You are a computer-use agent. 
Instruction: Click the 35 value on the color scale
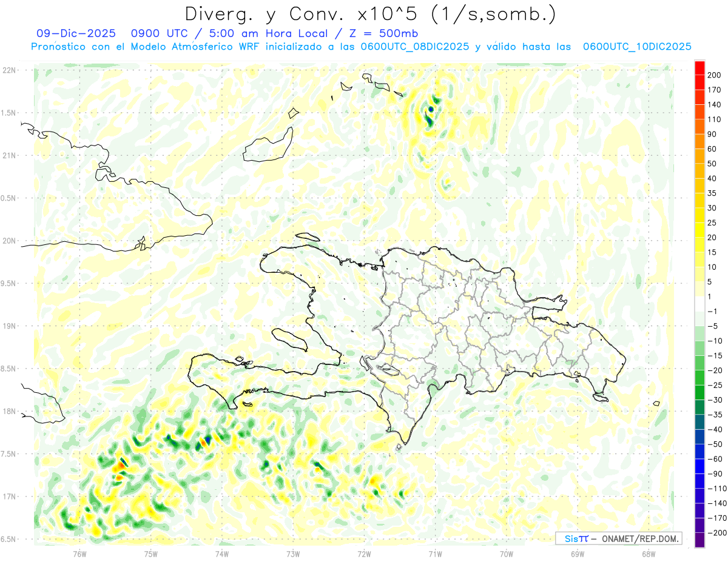[x=712, y=193]
